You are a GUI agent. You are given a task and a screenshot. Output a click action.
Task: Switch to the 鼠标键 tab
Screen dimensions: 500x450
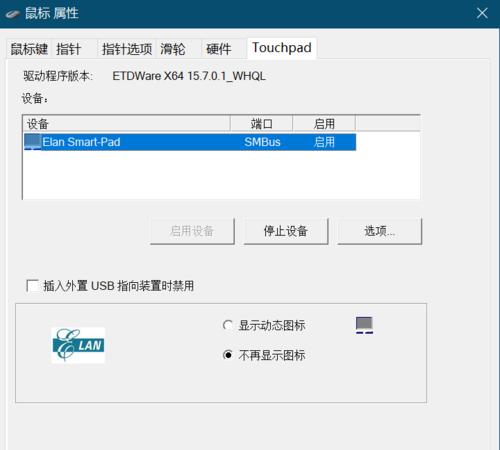pyautogui.click(x=29, y=49)
